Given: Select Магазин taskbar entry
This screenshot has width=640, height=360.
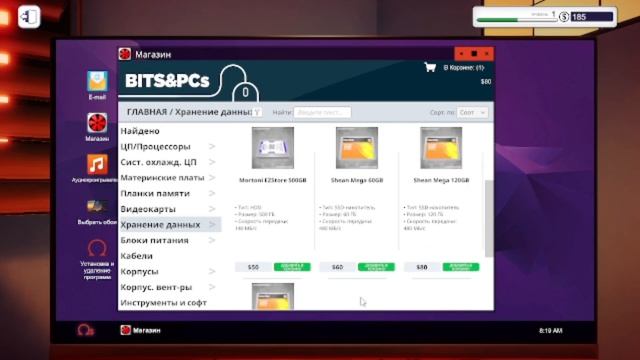Looking at the screenshot, I should pyautogui.click(x=140, y=330).
